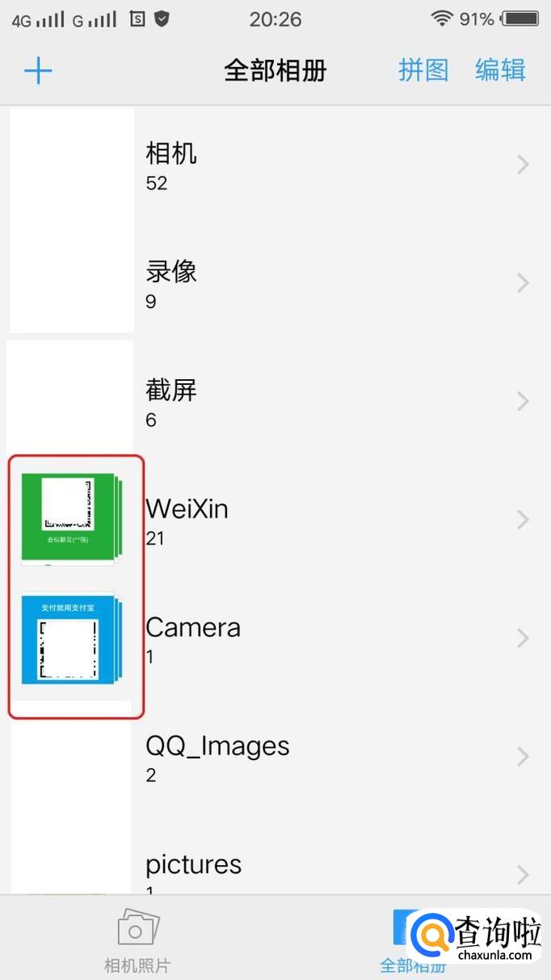
Task: Expand the 截屏 album chevron
Action: click(x=523, y=401)
